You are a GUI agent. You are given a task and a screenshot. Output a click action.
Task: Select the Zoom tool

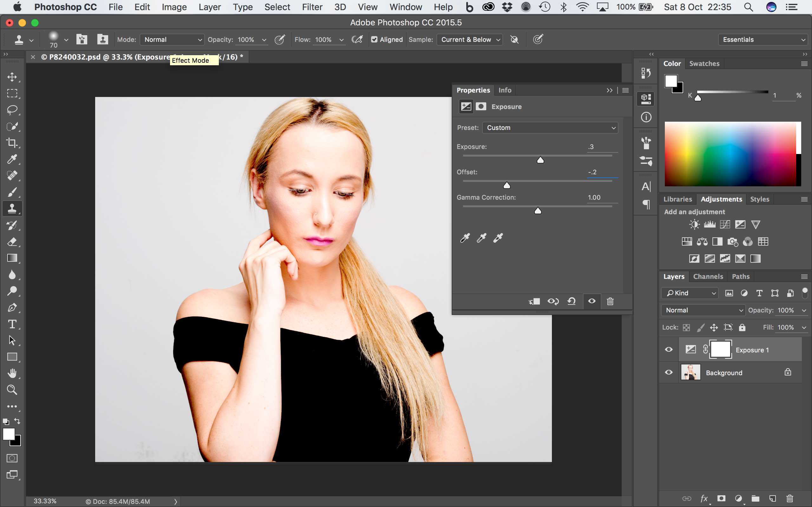coord(12,390)
